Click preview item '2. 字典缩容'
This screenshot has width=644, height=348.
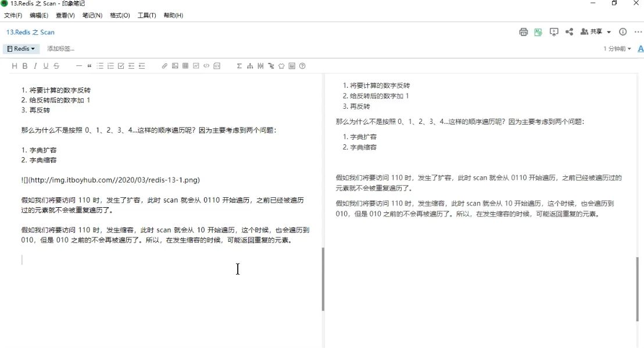(x=359, y=147)
